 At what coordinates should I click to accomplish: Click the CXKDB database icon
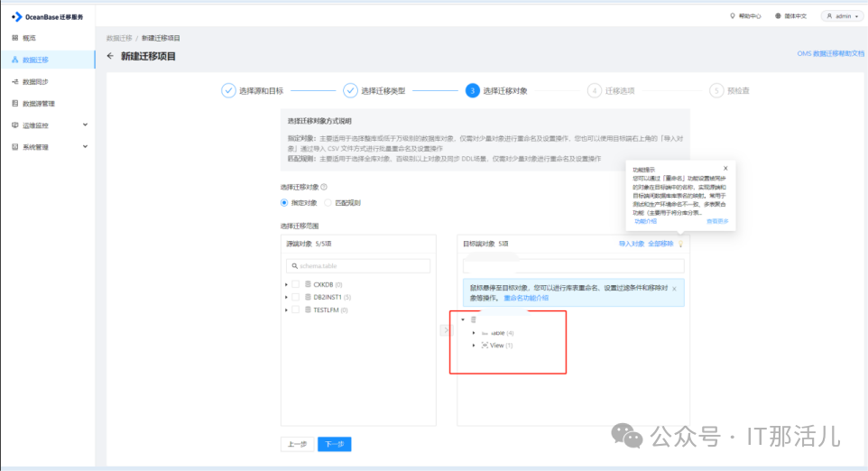pos(308,284)
